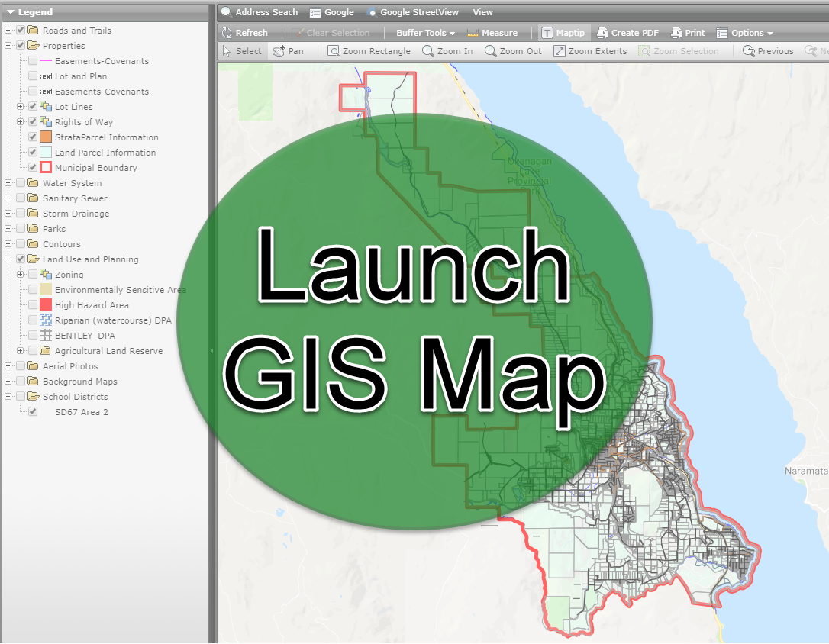829x644 pixels.
Task: Uncheck the Lot Lines layer checkbox
Action: (x=33, y=107)
